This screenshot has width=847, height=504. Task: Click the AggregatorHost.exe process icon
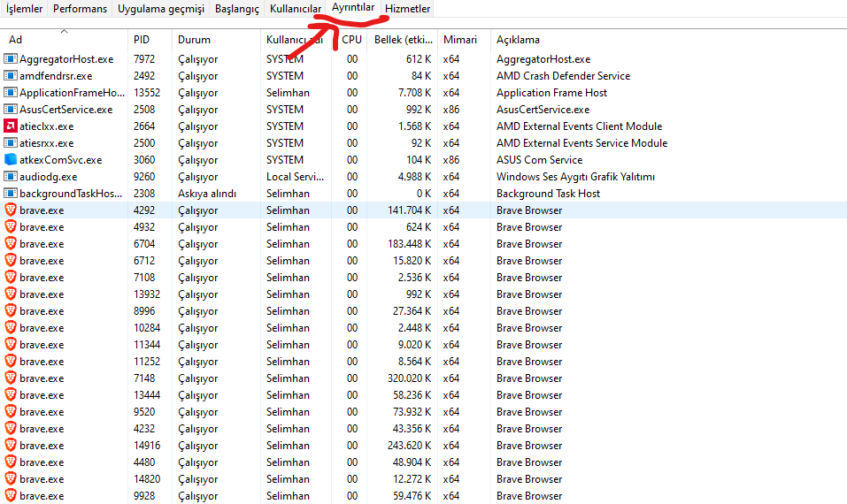[x=11, y=59]
